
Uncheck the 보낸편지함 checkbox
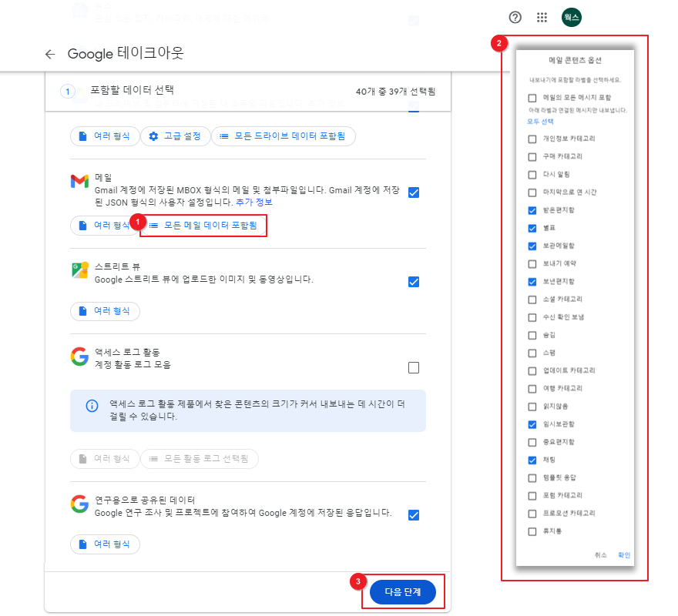(x=532, y=282)
